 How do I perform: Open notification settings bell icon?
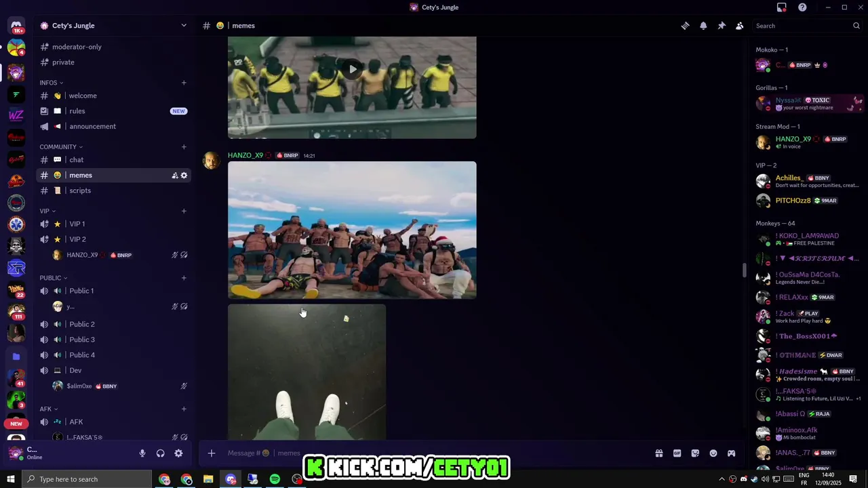703,26
